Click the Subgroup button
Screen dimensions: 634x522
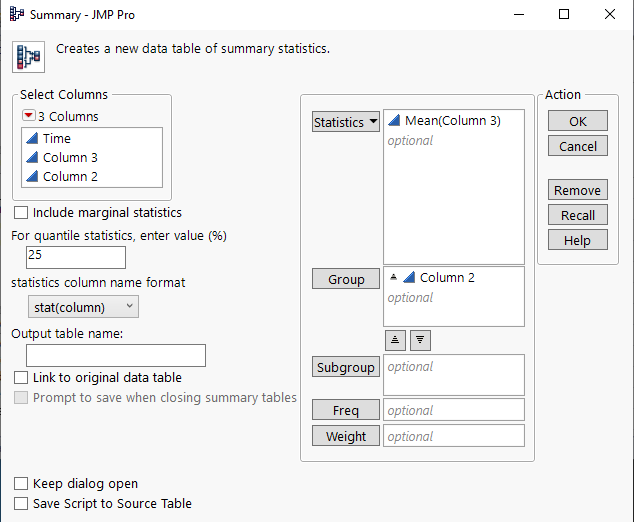point(346,367)
